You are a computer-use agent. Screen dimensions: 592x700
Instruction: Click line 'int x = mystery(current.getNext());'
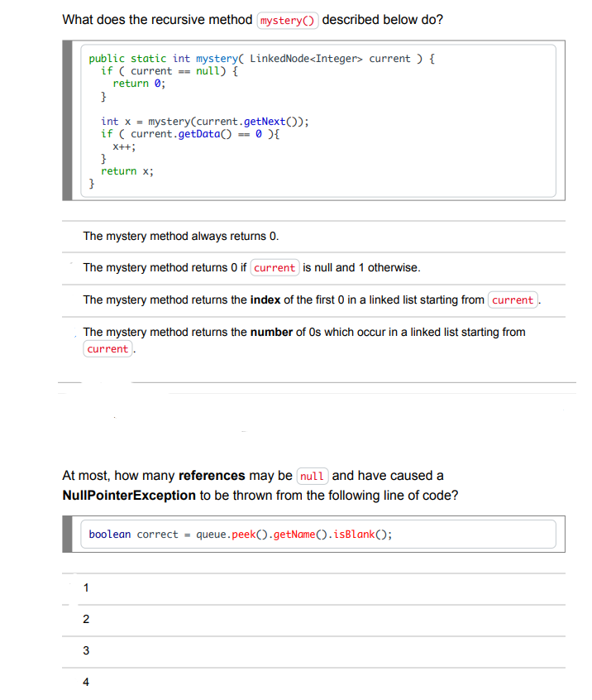[205, 122]
